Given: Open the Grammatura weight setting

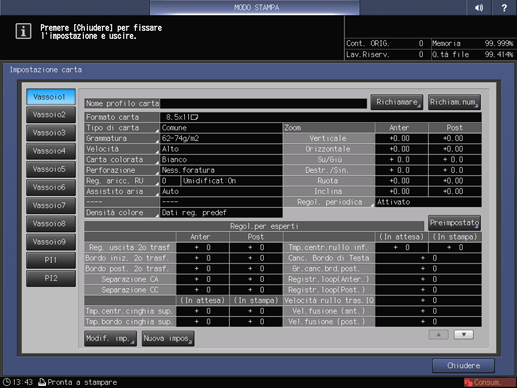Looking at the screenshot, I should [122, 138].
